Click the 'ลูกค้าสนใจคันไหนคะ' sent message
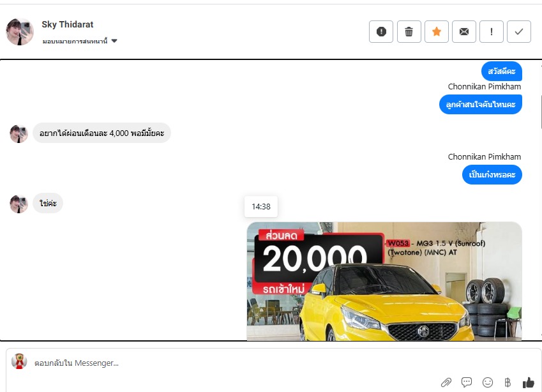Screen dimensions: 542x392 (481, 105)
